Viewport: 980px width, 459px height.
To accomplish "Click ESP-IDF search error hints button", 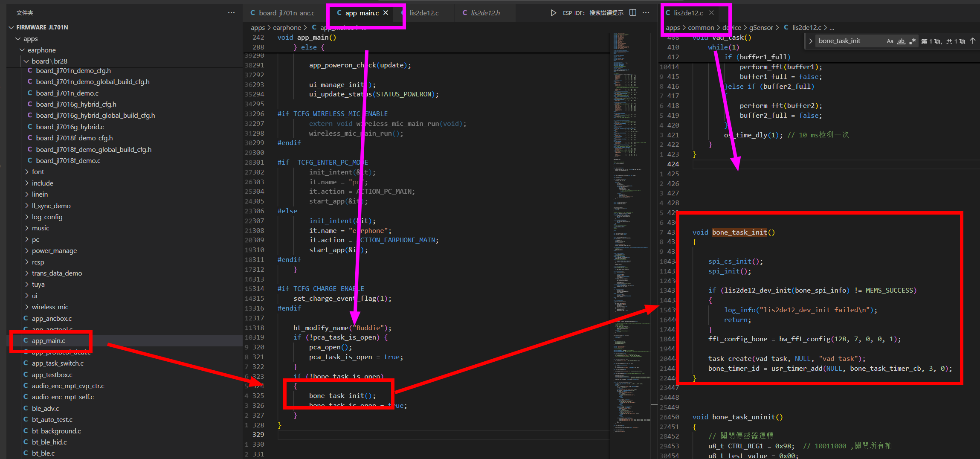I will coord(593,13).
